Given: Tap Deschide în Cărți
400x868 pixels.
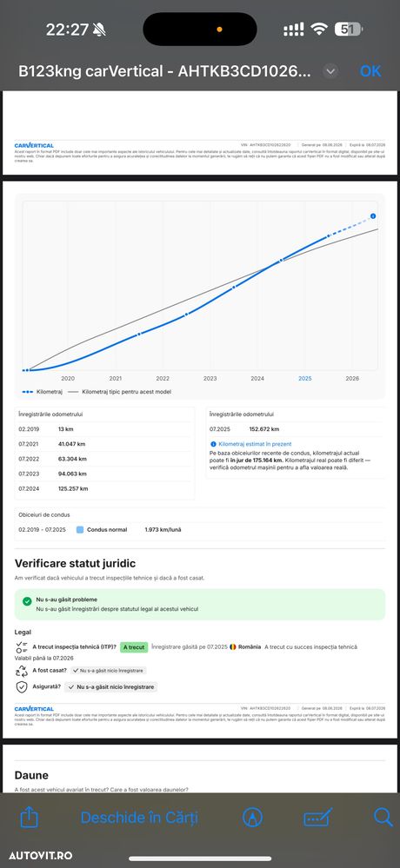Looking at the screenshot, I should pyautogui.click(x=139, y=818).
